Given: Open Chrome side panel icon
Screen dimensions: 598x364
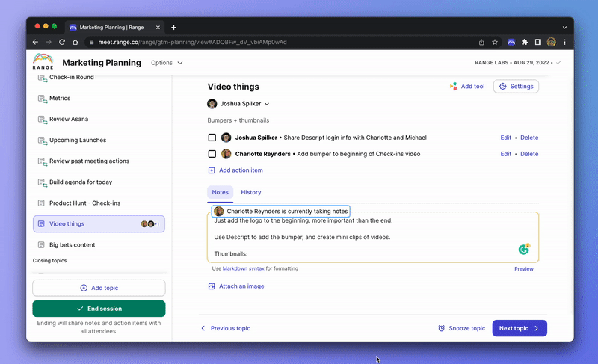Looking at the screenshot, I should pos(537,43).
